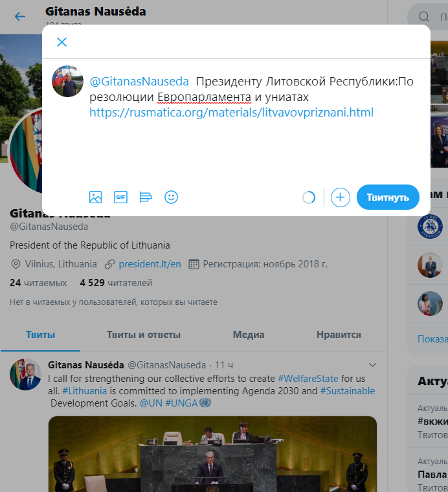Expand the tweet options chevron
The height and width of the screenshot is (492, 448).
[x=372, y=365]
